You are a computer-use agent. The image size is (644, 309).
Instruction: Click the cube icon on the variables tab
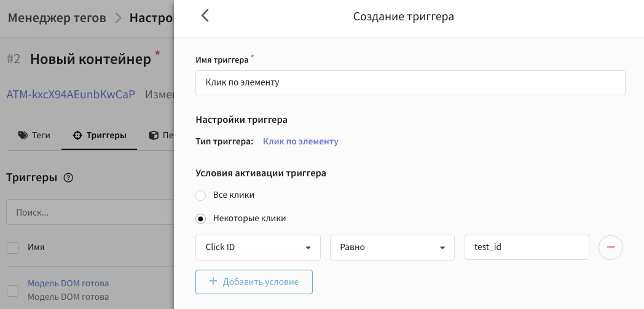coord(154,135)
